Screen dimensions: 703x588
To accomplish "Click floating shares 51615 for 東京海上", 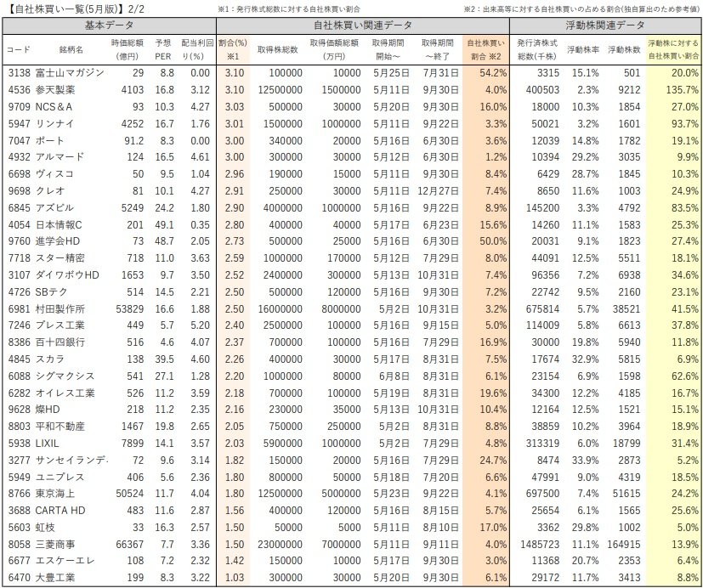I will coord(626,494).
